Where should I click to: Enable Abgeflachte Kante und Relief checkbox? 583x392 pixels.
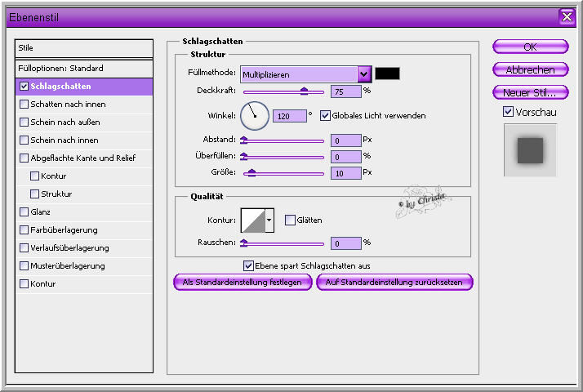tap(24, 158)
